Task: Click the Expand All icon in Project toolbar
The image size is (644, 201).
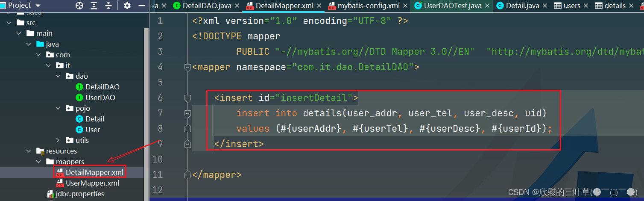Action: point(94,6)
